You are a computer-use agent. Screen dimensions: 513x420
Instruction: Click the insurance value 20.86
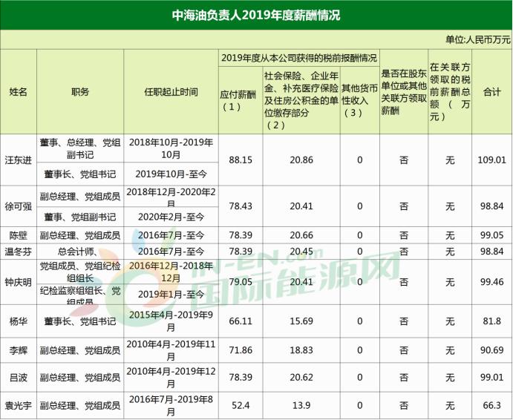click(301, 160)
